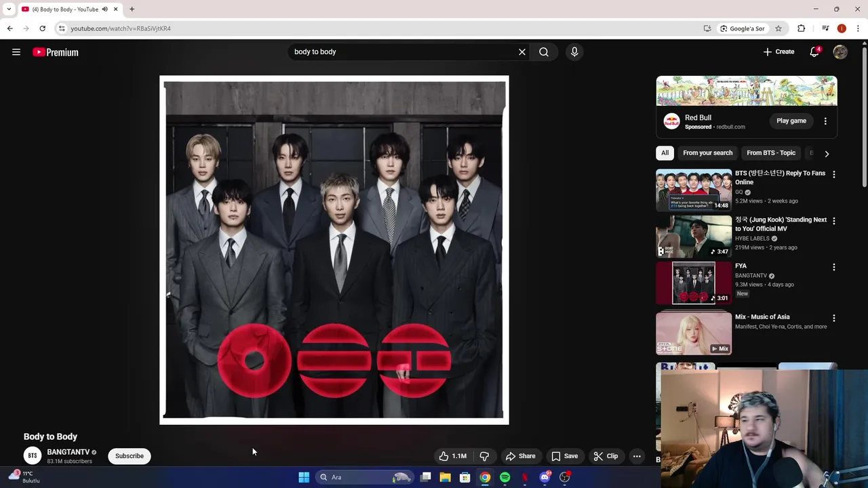
Task: Open the notifications bell
Action: (x=814, y=52)
